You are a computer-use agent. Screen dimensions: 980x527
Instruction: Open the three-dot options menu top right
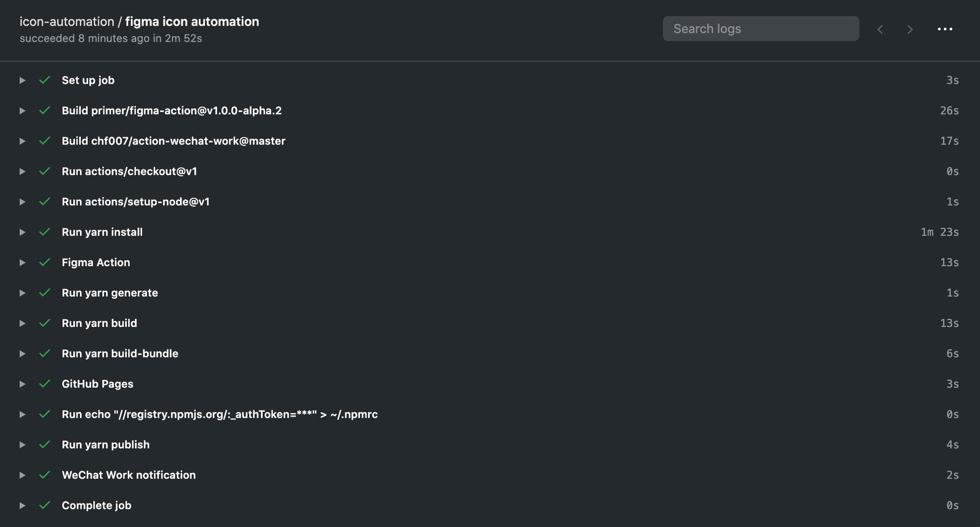[x=945, y=29]
